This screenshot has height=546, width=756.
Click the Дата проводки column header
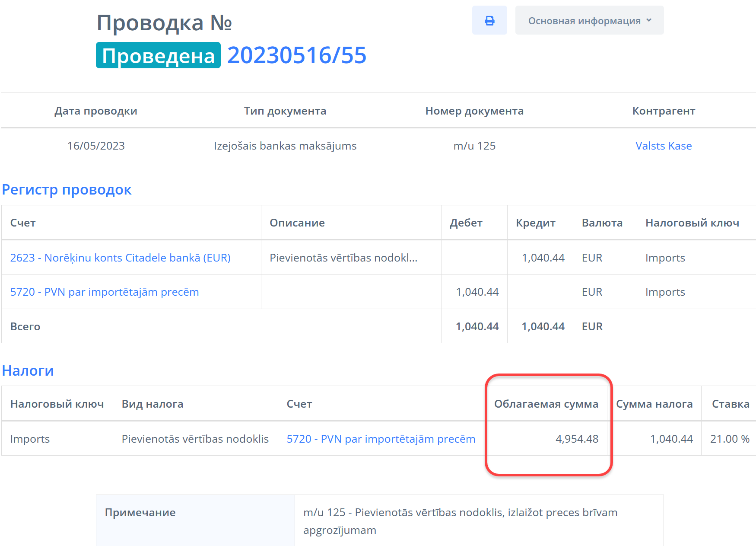coord(95,111)
